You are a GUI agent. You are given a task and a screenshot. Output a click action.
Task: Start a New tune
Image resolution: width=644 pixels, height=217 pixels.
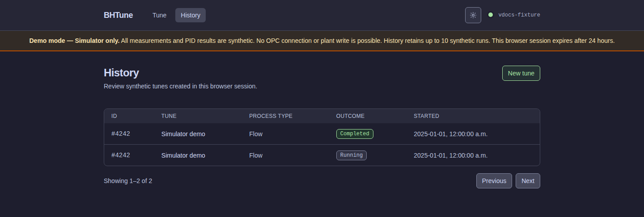(x=521, y=73)
